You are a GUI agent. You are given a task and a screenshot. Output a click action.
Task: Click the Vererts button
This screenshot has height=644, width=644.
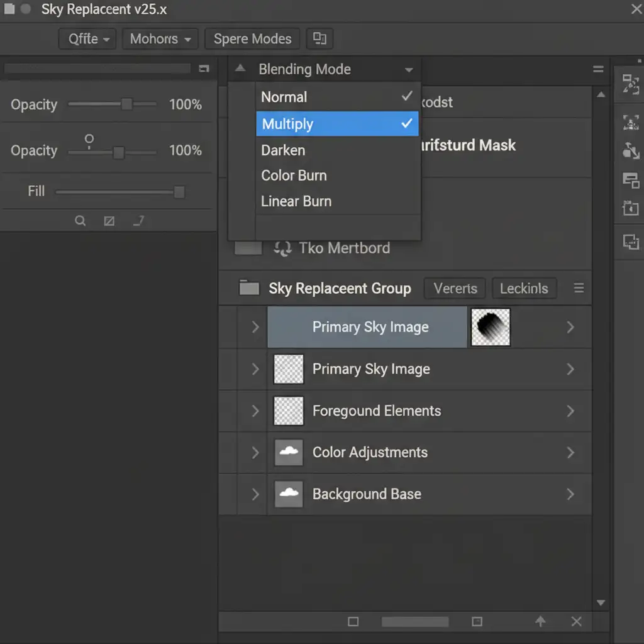pos(455,289)
